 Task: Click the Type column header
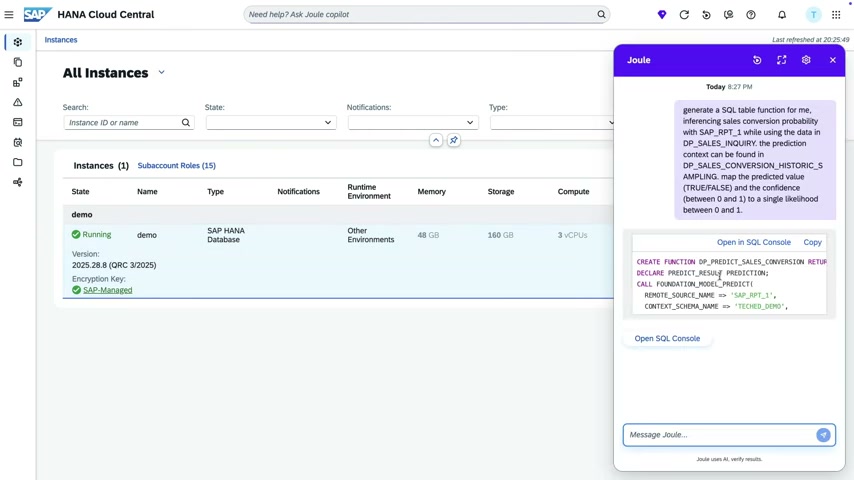215,192
